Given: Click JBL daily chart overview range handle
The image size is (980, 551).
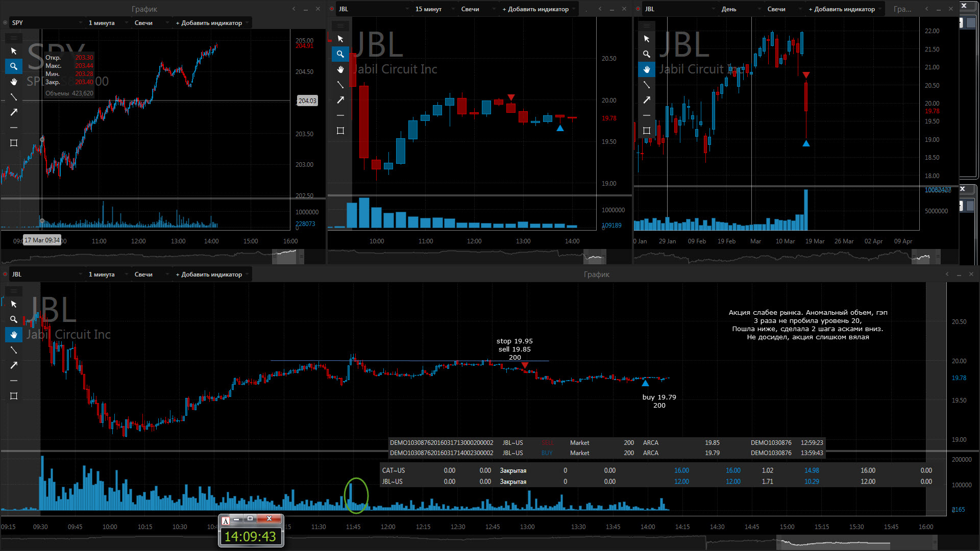Looking at the screenshot, I should [x=925, y=256].
